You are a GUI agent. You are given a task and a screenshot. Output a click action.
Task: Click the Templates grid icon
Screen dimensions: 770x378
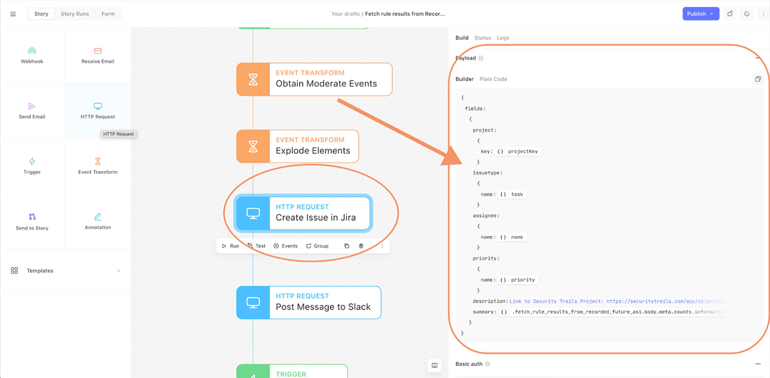point(14,270)
